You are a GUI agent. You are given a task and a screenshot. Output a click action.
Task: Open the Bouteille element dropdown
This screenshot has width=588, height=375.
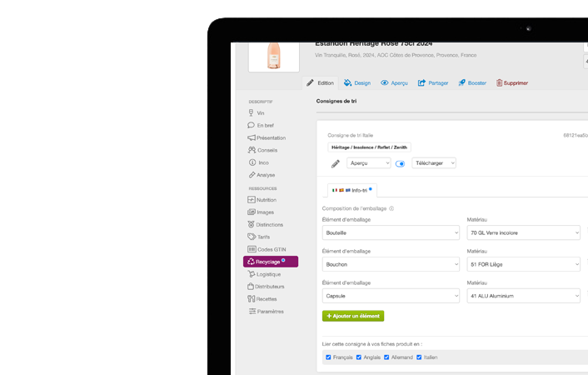tap(391, 232)
